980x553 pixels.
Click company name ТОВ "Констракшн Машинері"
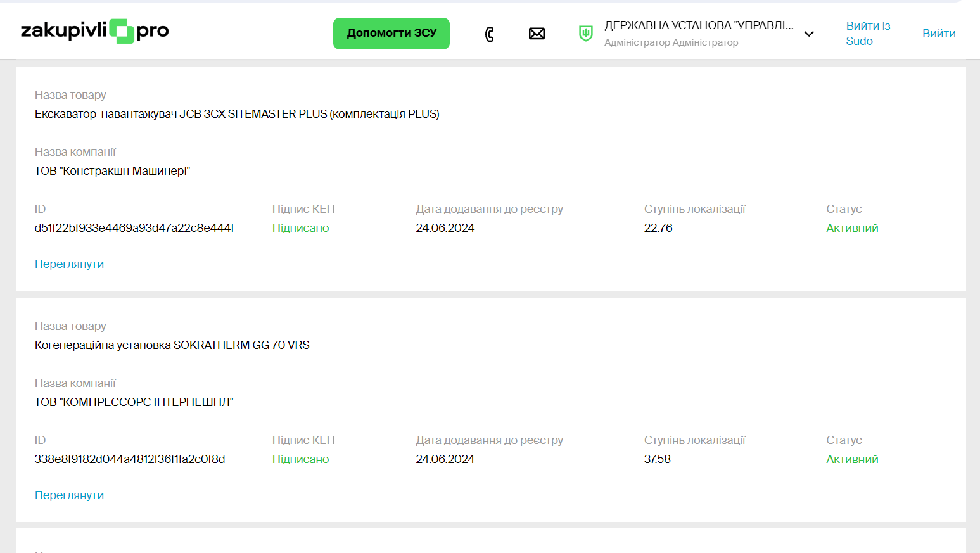click(112, 171)
